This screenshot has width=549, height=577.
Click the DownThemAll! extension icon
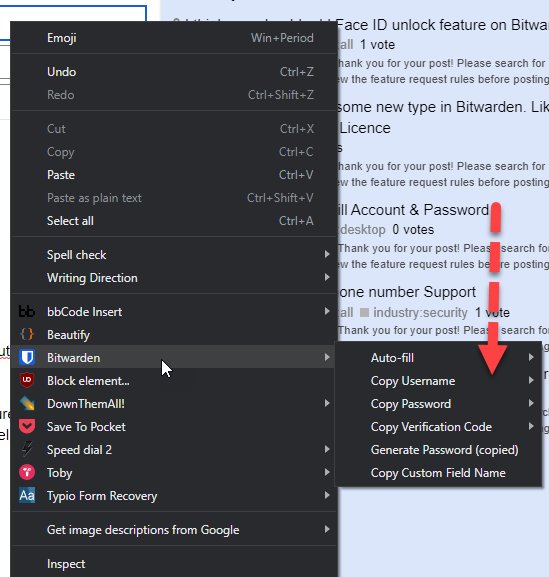click(27, 403)
